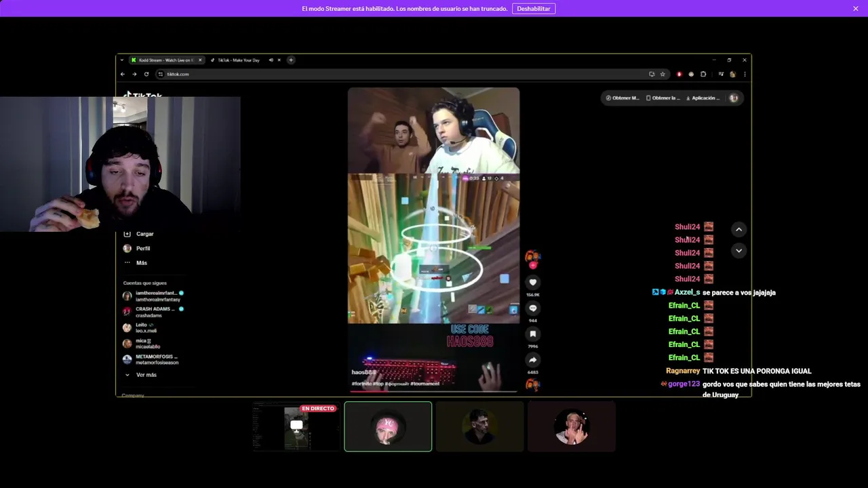Viewport: 868px width, 488px height.
Task: Click Axzel_s username in chat
Action: [687, 292]
